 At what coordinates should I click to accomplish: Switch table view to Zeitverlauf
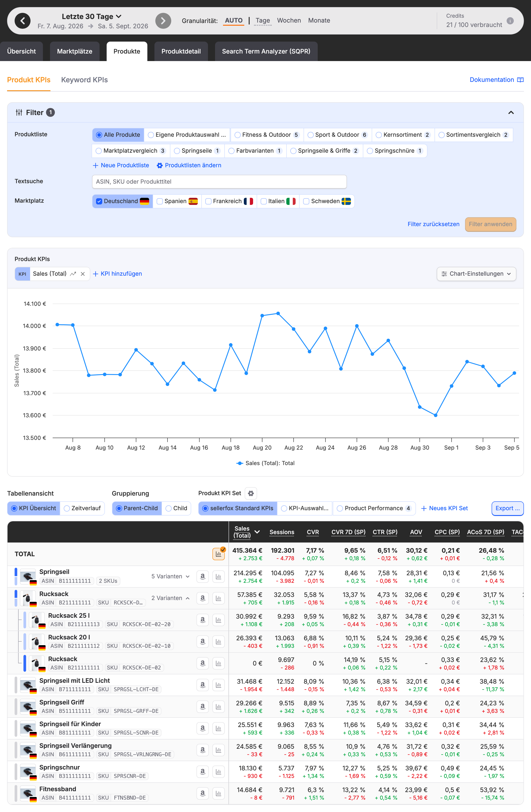[x=82, y=508]
